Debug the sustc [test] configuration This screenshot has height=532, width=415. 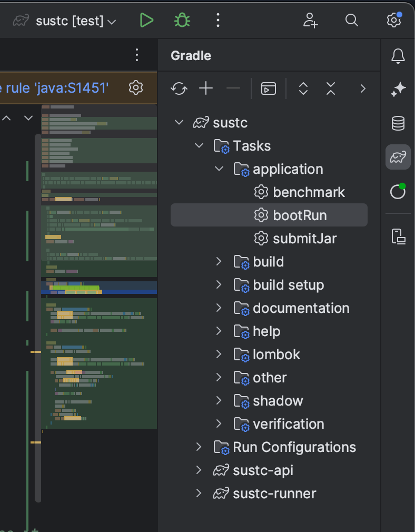tap(182, 21)
